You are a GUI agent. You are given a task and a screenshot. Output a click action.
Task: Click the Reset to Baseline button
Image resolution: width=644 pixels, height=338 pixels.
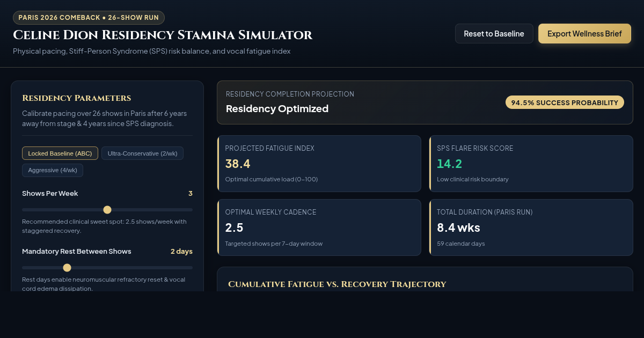(x=494, y=34)
